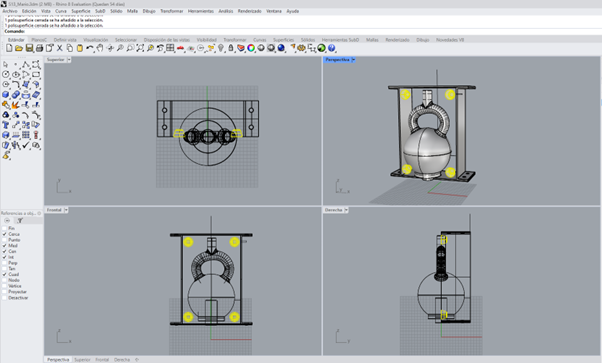The width and height of the screenshot is (602, 363).
Task: Check the Desactivar snap option
Action: [x=5, y=298]
